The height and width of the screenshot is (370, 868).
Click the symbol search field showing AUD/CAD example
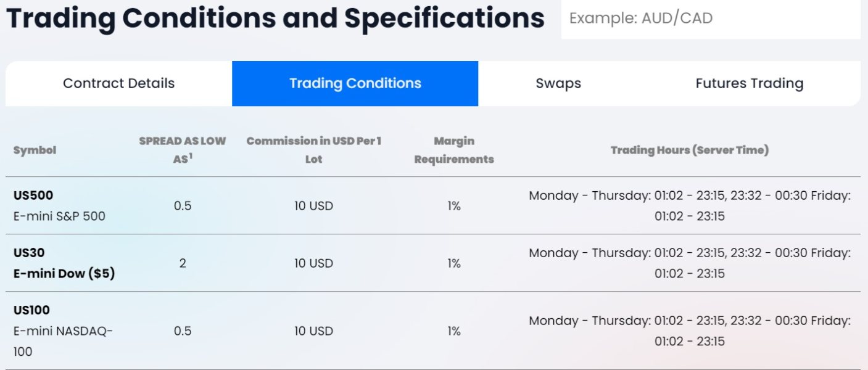click(709, 18)
